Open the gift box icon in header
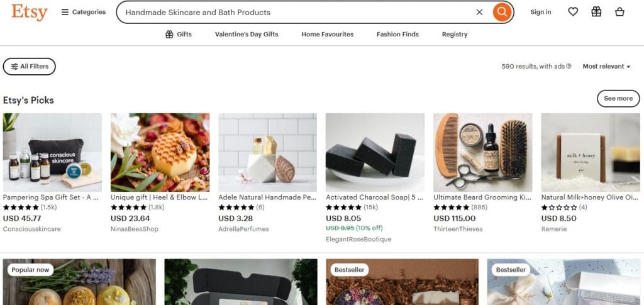 tap(596, 12)
